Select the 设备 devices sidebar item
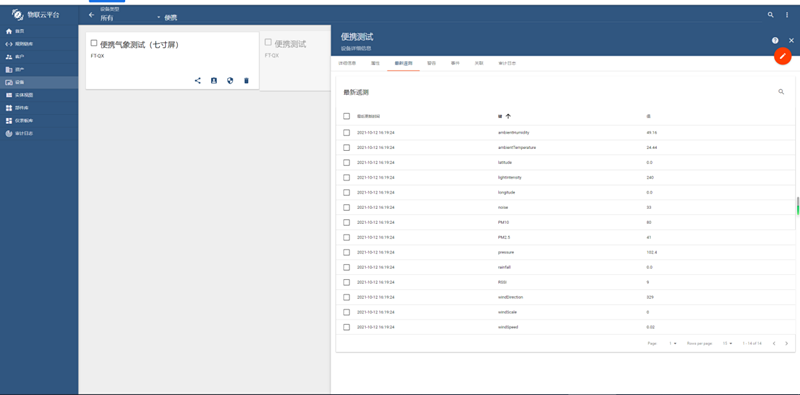 (39, 82)
